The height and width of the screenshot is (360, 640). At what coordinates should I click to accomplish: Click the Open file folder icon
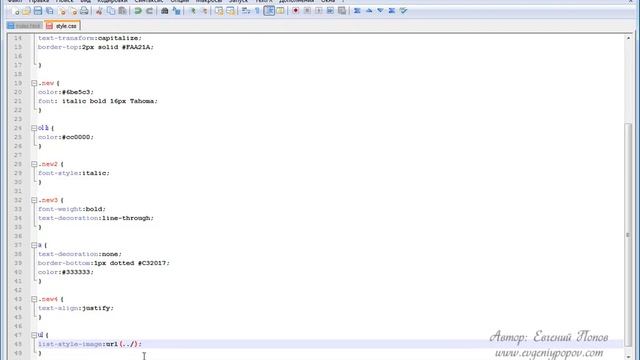pos(27,11)
